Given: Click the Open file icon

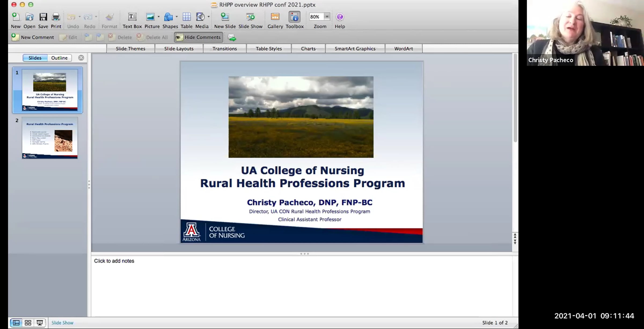Looking at the screenshot, I should coord(29,17).
